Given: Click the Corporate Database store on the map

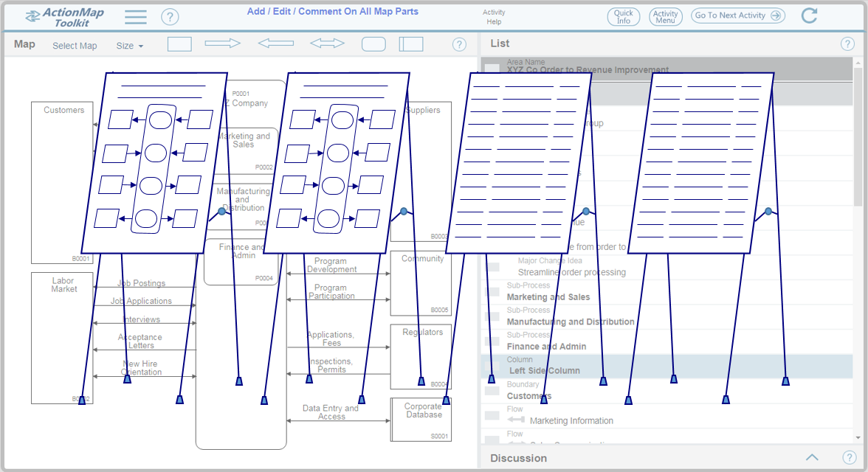Looking at the screenshot, I should coord(421,420).
